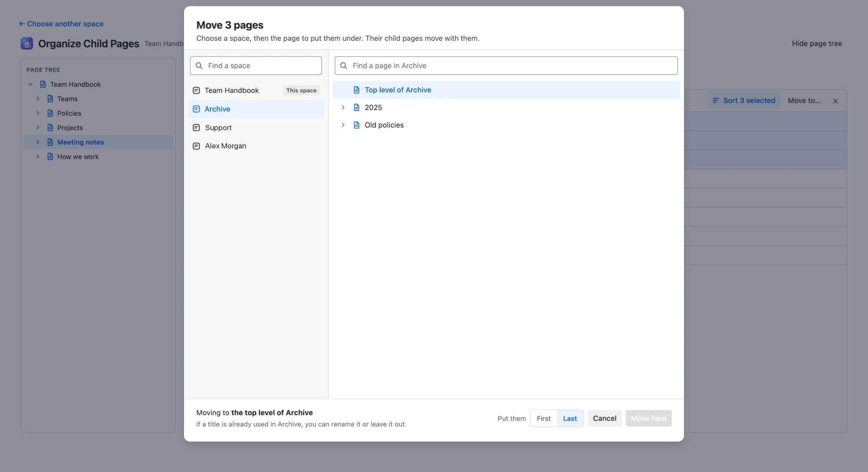868x472 pixels.
Task: Close the selection toolbar with the X
Action: coord(835,101)
